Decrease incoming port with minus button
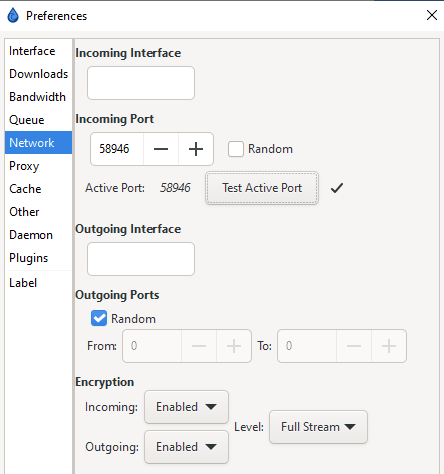Viewport: 444px width, 474px height. [161, 149]
